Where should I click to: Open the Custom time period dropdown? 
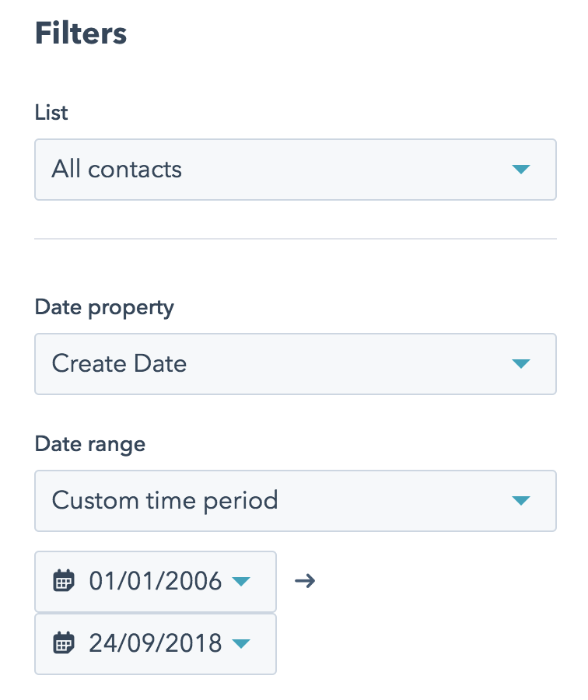tap(296, 501)
